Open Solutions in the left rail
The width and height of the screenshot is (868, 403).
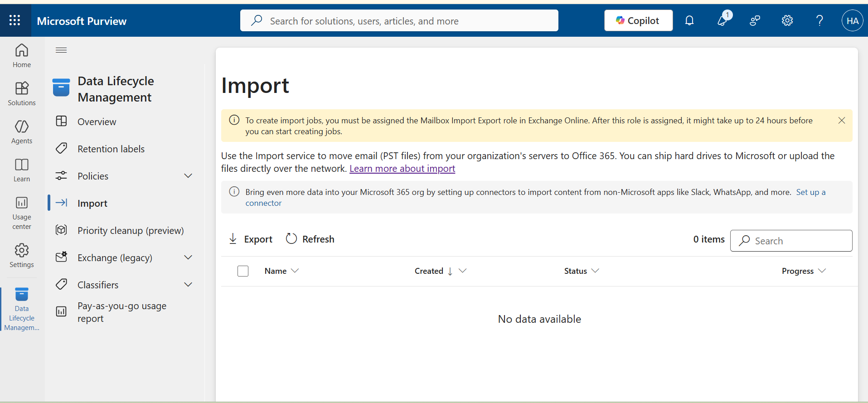(x=22, y=94)
